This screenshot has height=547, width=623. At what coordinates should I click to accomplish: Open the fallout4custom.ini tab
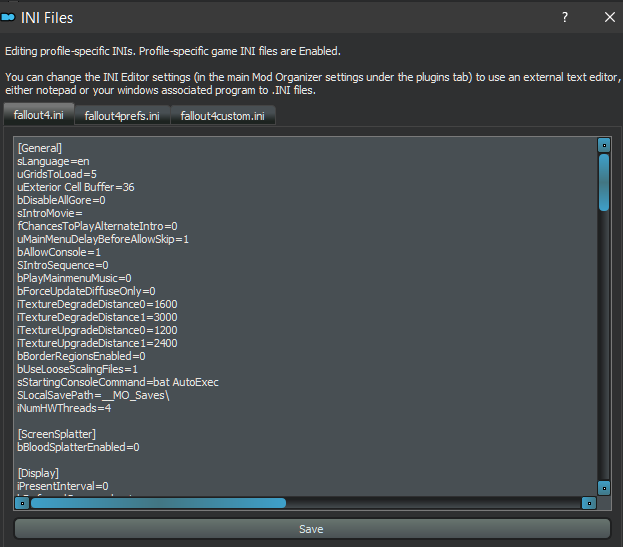point(222,116)
